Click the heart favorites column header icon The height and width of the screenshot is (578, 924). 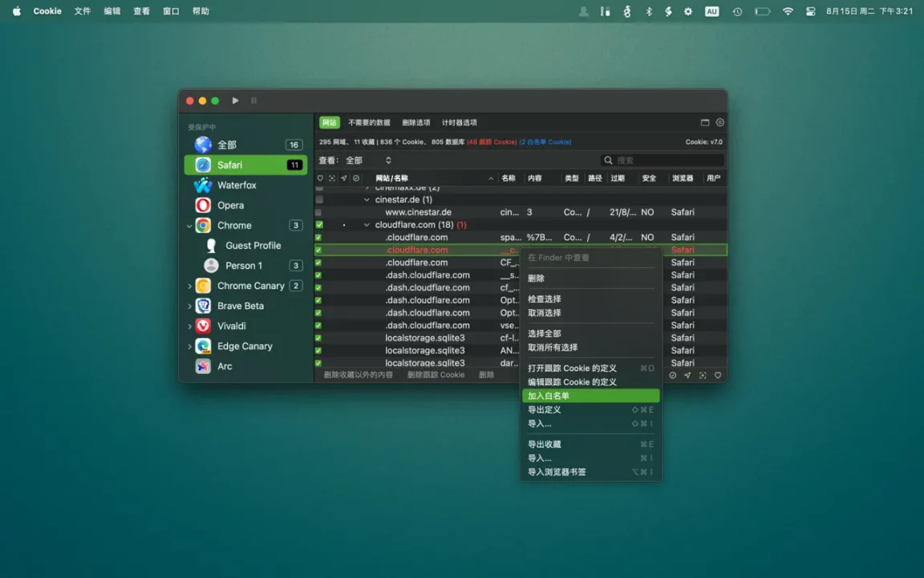point(320,178)
